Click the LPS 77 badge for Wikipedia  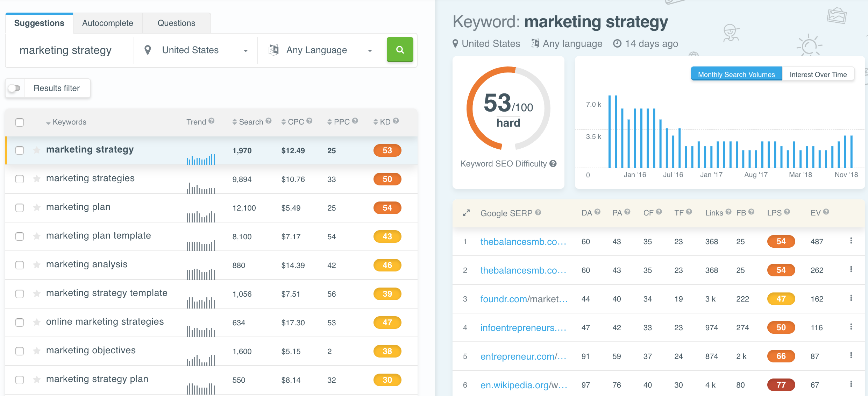pos(781,385)
